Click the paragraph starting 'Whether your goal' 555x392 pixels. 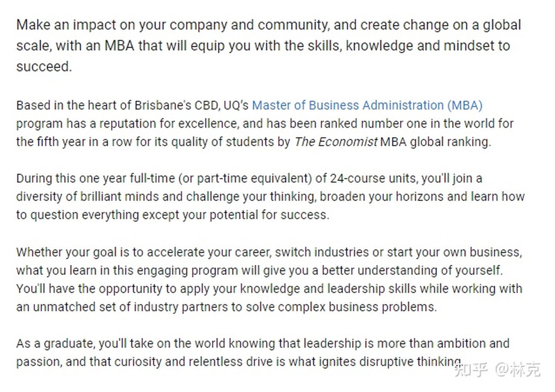click(x=269, y=280)
